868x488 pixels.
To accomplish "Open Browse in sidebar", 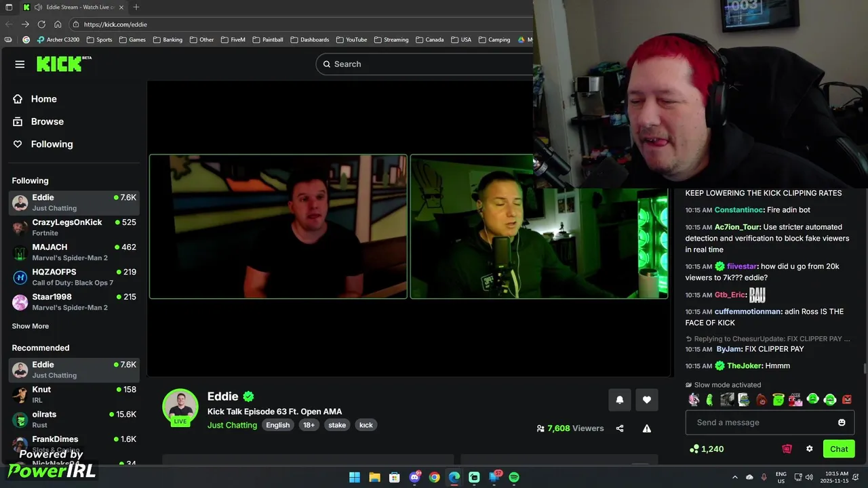I will pos(38,121).
